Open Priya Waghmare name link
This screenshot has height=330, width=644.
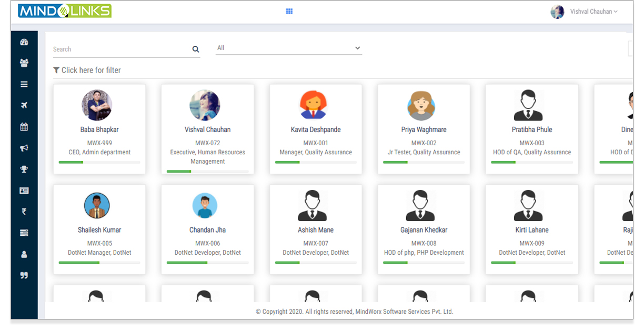(424, 129)
